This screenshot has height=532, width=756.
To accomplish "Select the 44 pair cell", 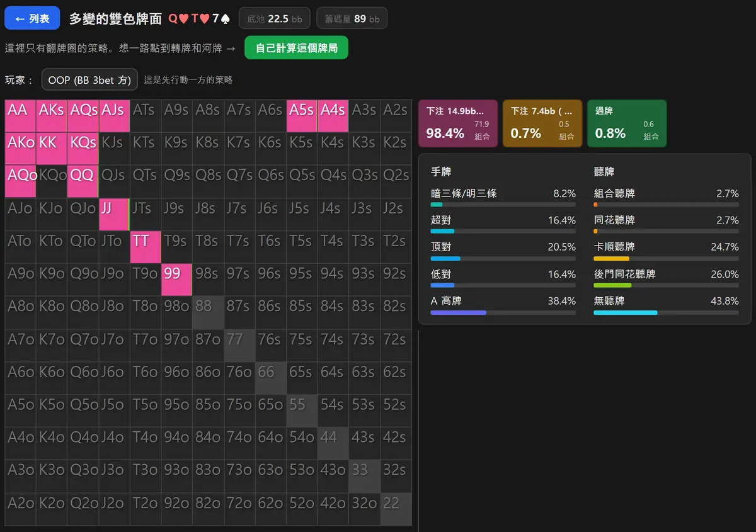I will [333, 443].
